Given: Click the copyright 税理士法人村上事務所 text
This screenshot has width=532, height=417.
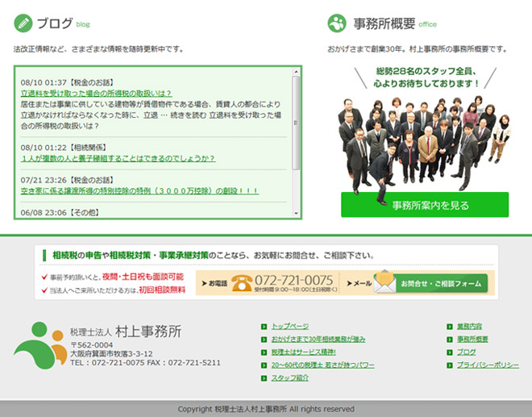Looking at the screenshot, I should 251,409.
